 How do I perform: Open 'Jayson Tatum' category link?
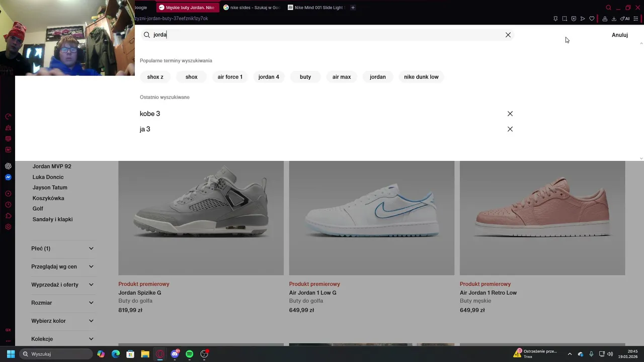[50, 188]
